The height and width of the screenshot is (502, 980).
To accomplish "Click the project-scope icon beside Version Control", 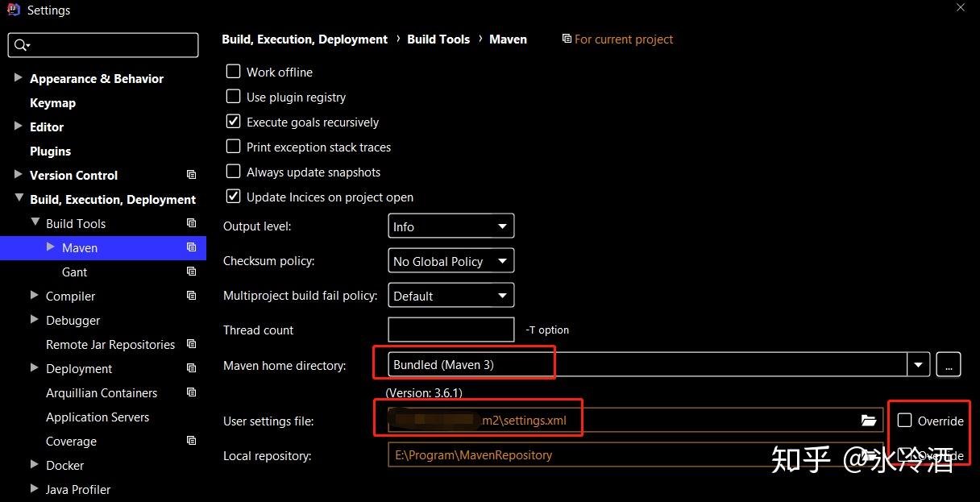I will (191, 175).
